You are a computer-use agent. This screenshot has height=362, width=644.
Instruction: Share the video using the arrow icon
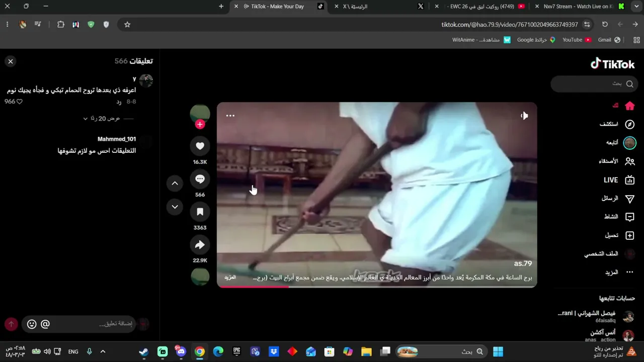point(200,245)
